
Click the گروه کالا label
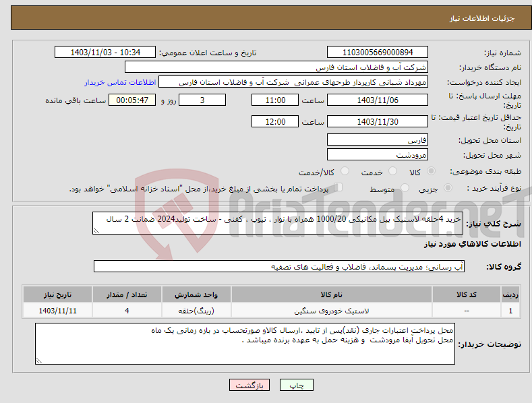pyautogui.click(x=504, y=267)
